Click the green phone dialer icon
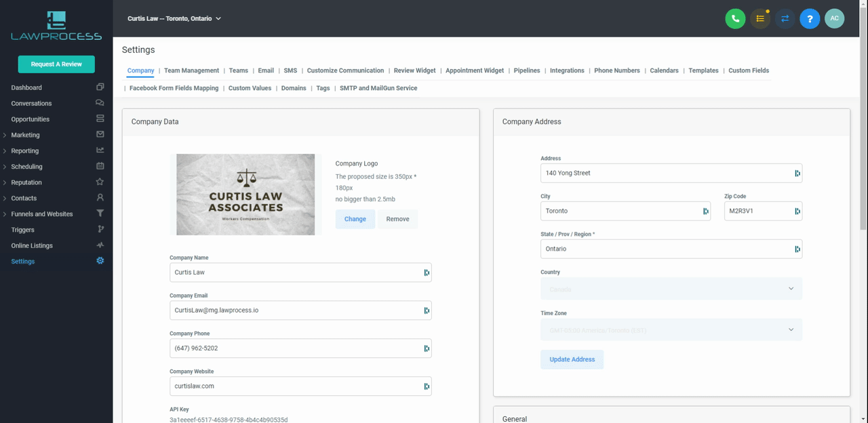Screen dimensions: 868x423 (x=735, y=19)
